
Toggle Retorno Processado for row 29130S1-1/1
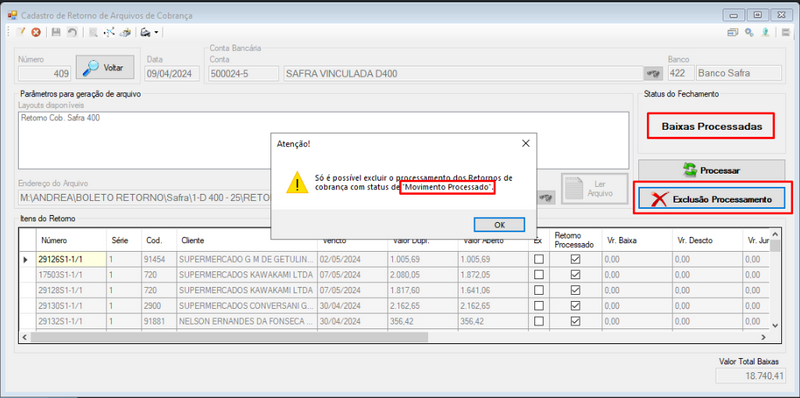click(576, 306)
